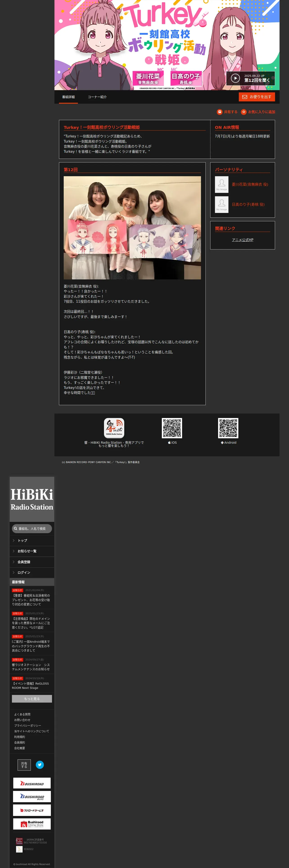289x868 pixels.
Task: Open ログイン in sidebar menu
Action: click(32, 573)
